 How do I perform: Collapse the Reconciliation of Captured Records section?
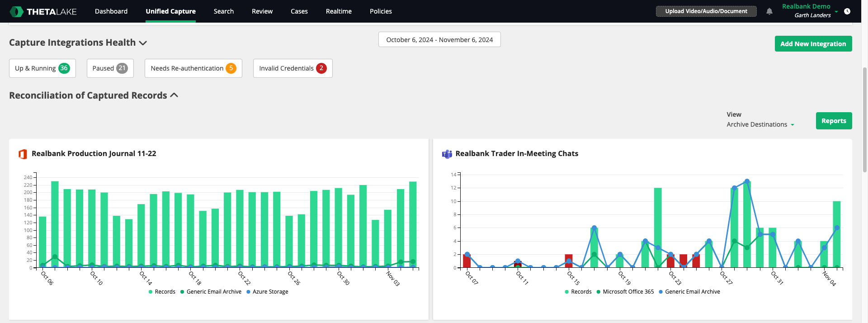[174, 95]
